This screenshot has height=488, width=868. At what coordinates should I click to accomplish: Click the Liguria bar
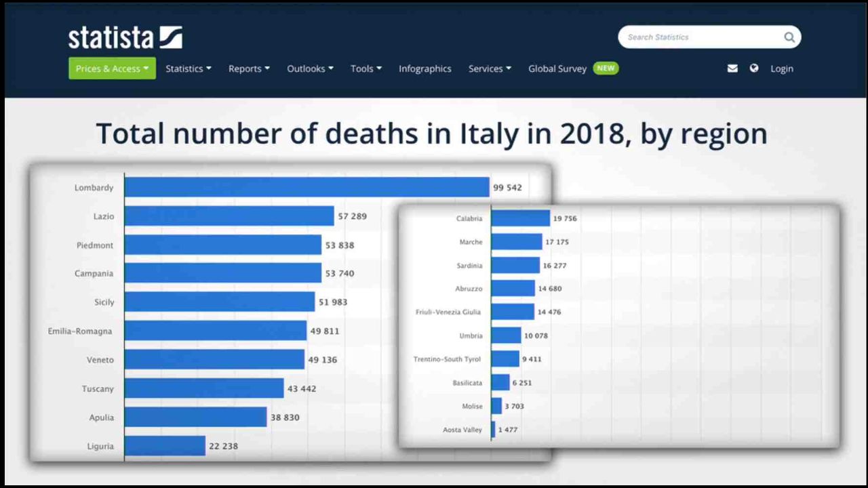(165, 446)
